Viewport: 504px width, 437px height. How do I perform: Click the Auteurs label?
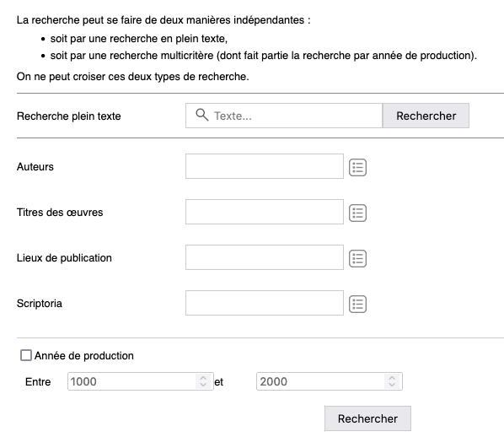click(x=35, y=167)
